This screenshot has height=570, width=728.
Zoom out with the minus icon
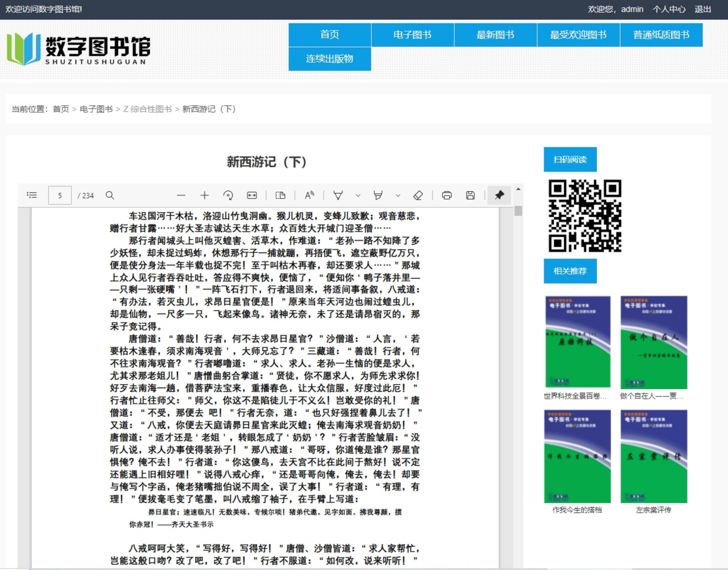click(x=181, y=195)
